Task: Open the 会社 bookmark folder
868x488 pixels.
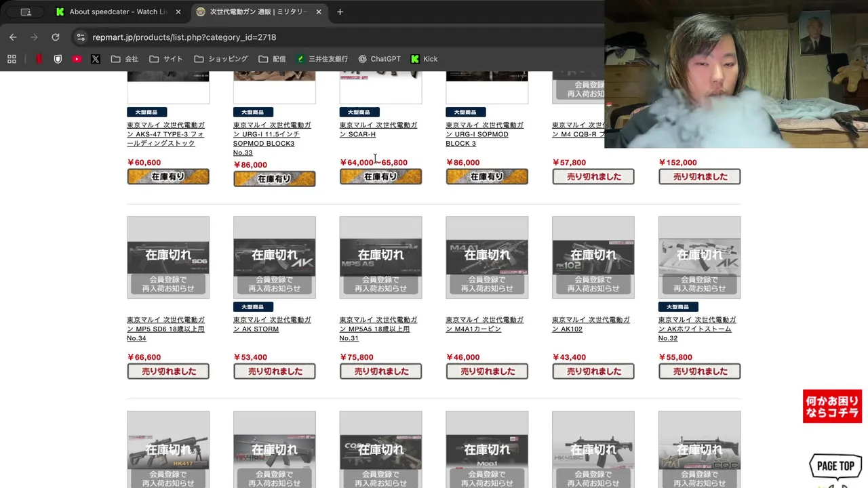Action: 124,59
